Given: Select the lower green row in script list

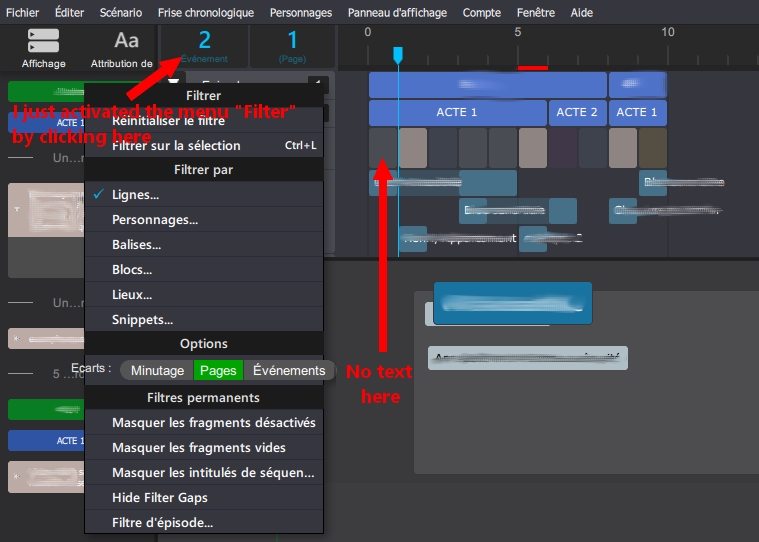Looking at the screenshot, I should coord(46,409).
